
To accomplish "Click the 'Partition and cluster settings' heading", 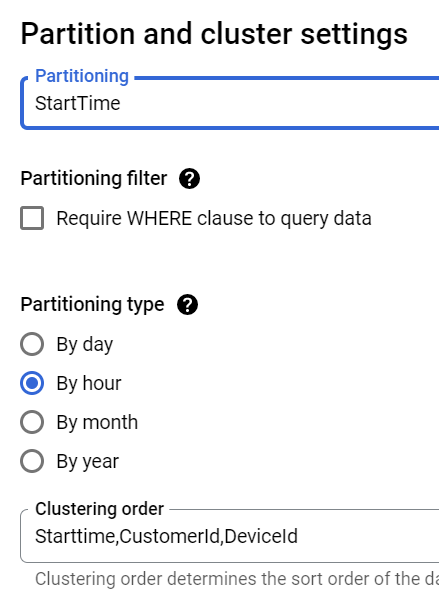I will 214,34.
